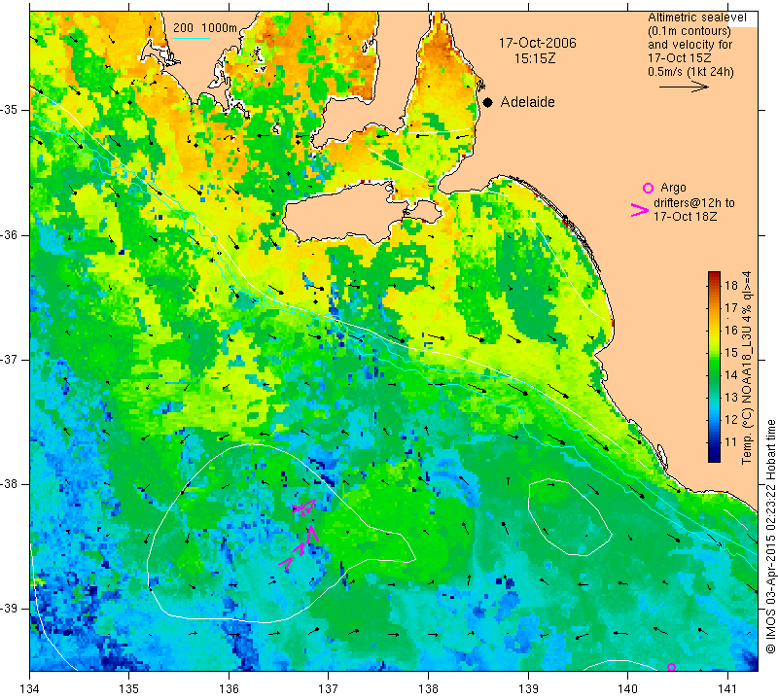Click the longitude axis label 137
The image size is (778, 700).
point(329,689)
